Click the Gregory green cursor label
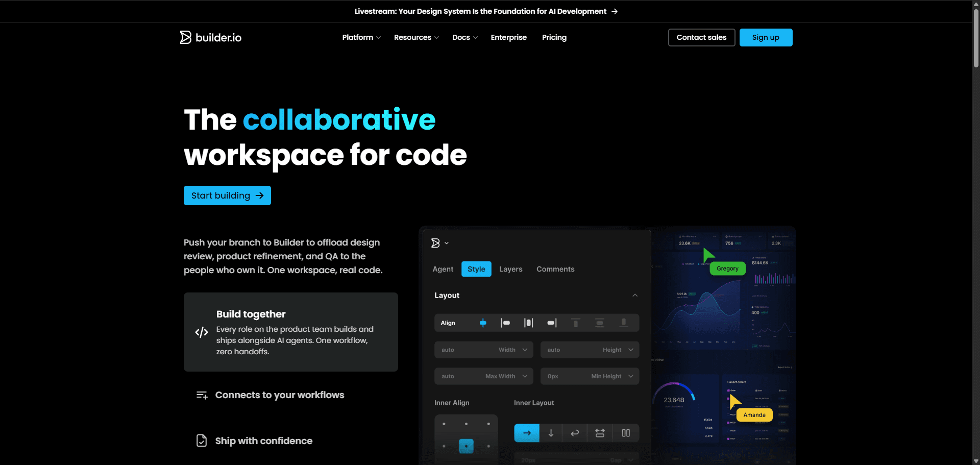 coord(727,268)
